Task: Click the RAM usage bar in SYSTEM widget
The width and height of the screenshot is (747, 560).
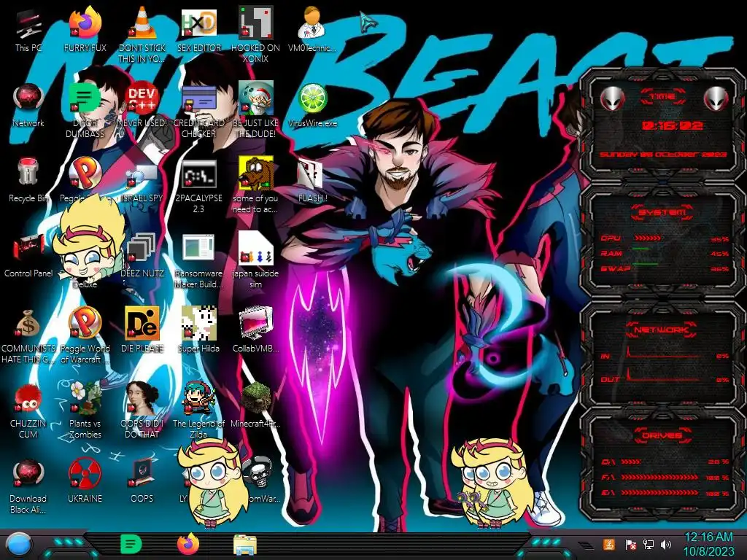Action: coord(641,249)
